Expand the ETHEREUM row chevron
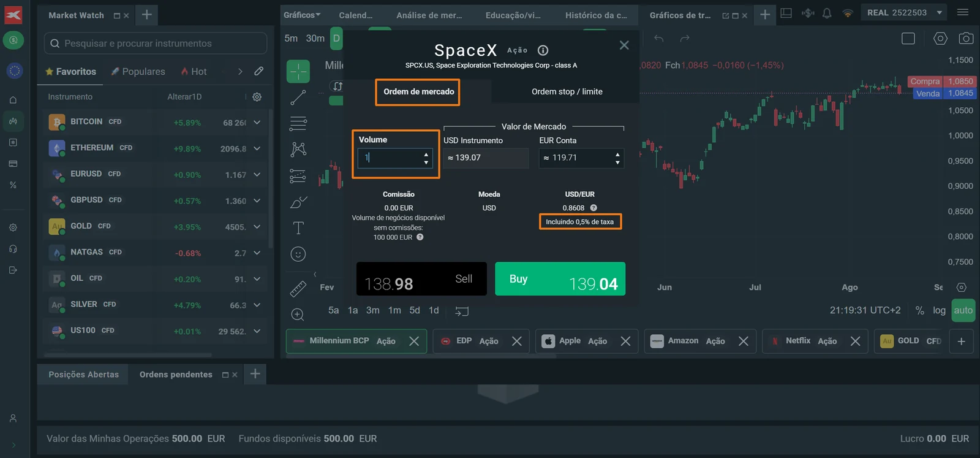This screenshot has height=458, width=980. [x=257, y=148]
